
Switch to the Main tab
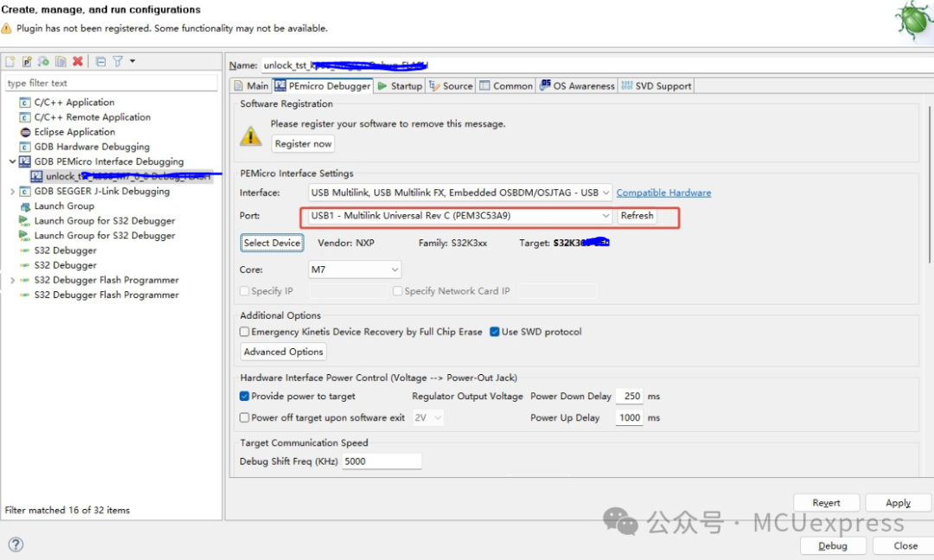pyautogui.click(x=252, y=86)
